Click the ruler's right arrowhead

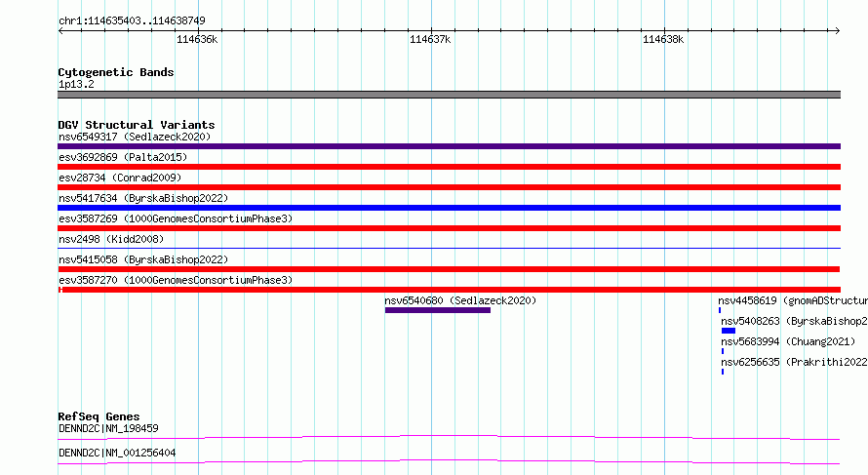(x=838, y=30)
